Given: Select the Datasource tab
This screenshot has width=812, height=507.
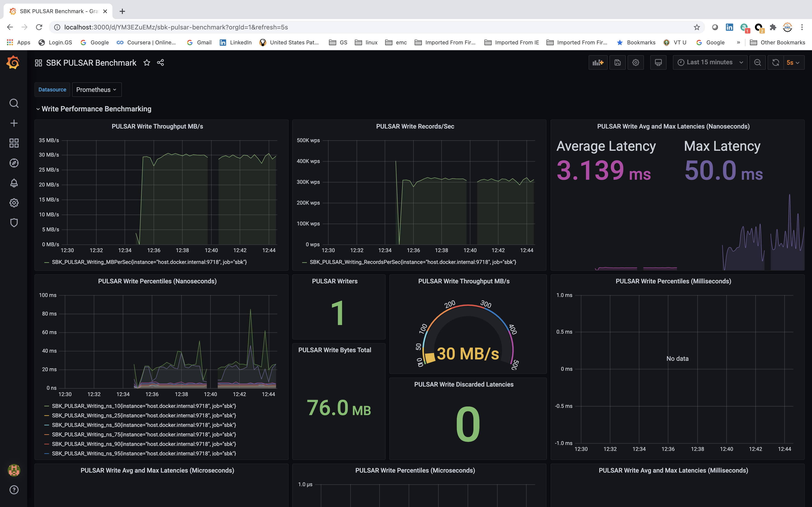Looking at the screenshot, I should 52,89.
